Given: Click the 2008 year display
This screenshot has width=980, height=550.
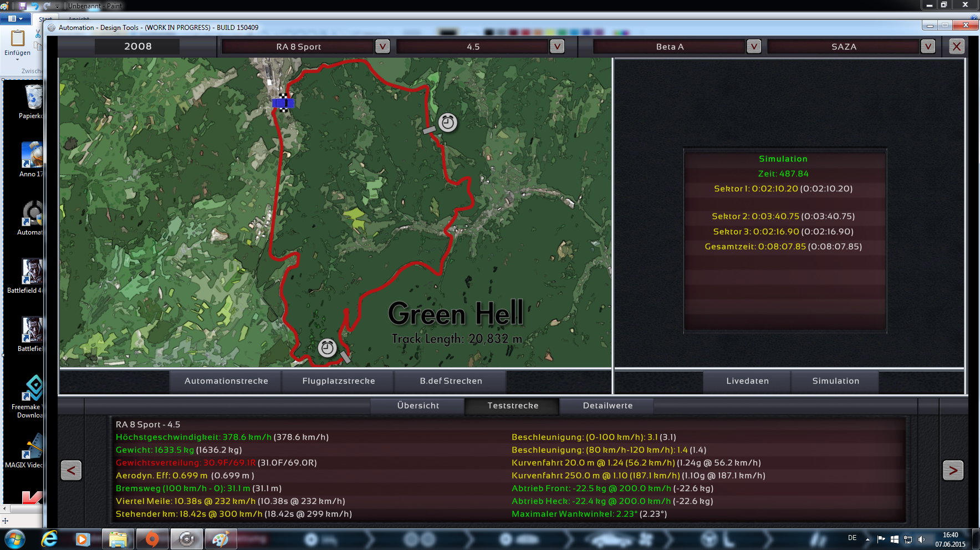Looking at the screenshot, I should click(x=138, y=47).
